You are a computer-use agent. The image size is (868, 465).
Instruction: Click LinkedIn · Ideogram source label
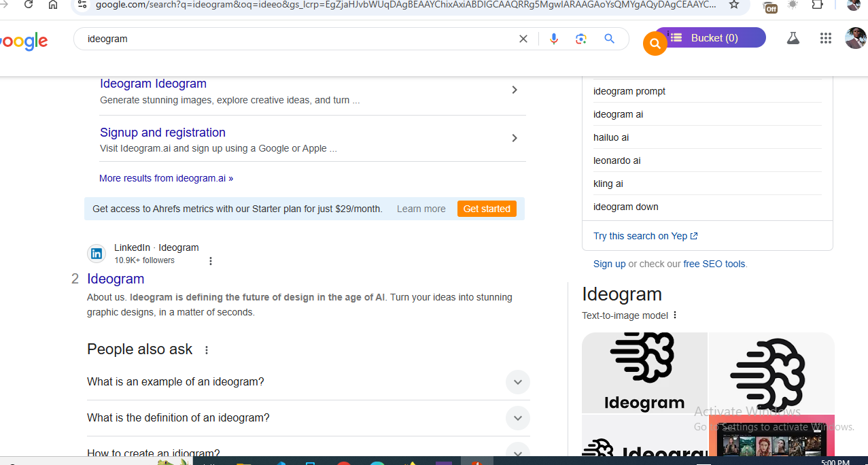click(156, 247)
